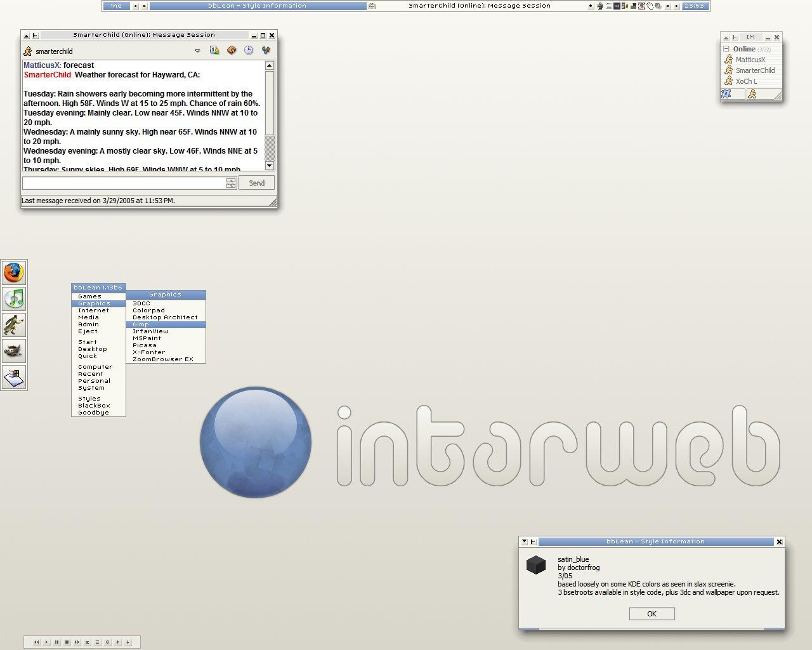Screen dimensions: 812x650
Task: Launch GIMP from the side dock
Action: click(x=14, y=350)
